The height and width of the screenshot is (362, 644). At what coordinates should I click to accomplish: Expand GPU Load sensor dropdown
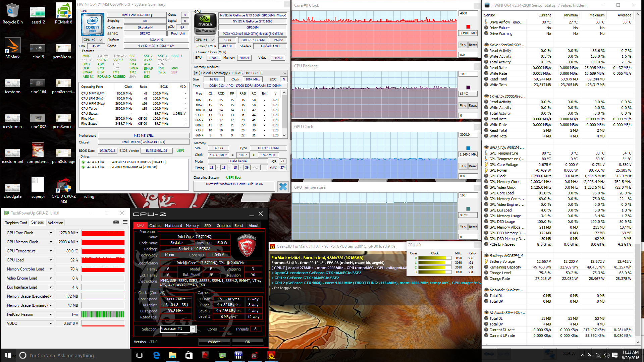(x=51, y=260)
